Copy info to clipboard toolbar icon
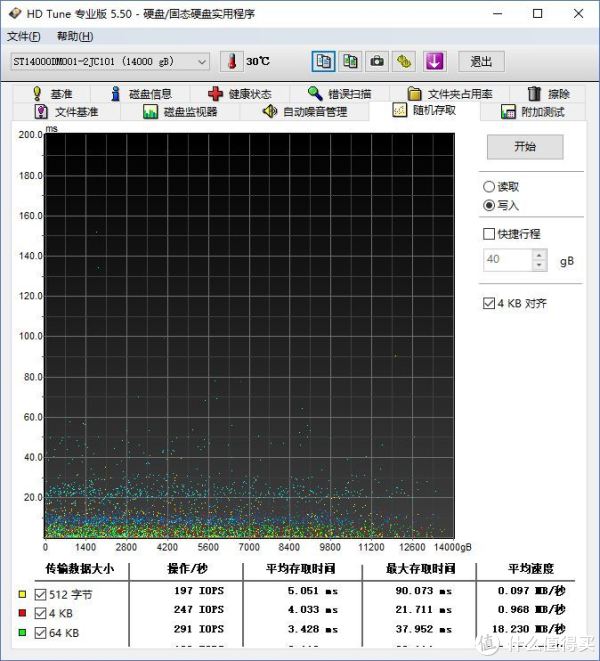This screenshot has height=661, width=600. [323, 62]
